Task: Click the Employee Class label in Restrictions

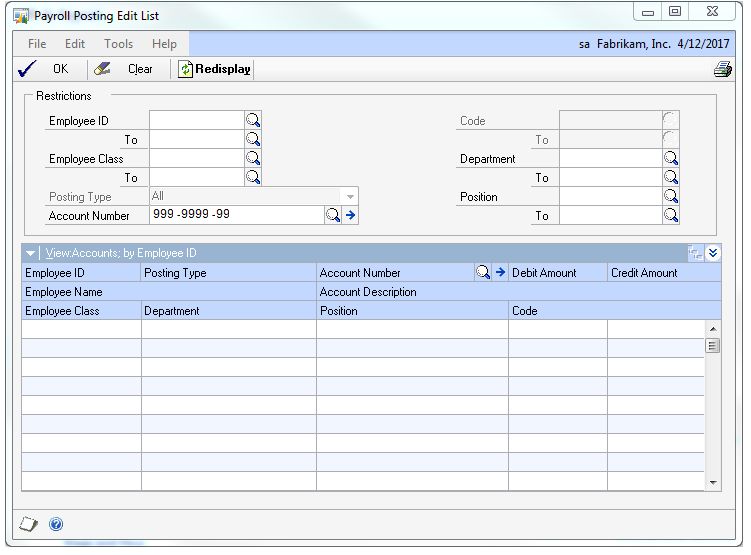Action: coord(86,159)
